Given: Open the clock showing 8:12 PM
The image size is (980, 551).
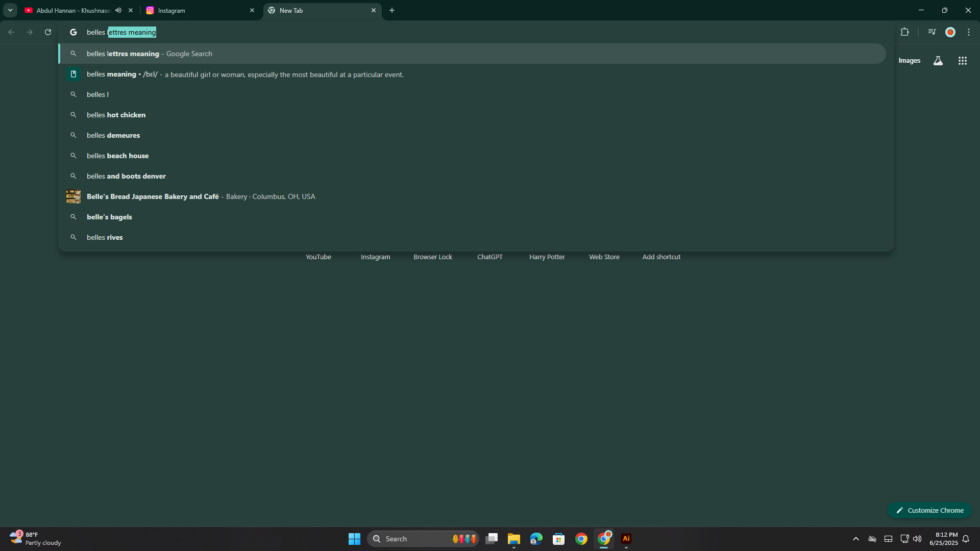Looking at the screenshot, I should 944,539.
